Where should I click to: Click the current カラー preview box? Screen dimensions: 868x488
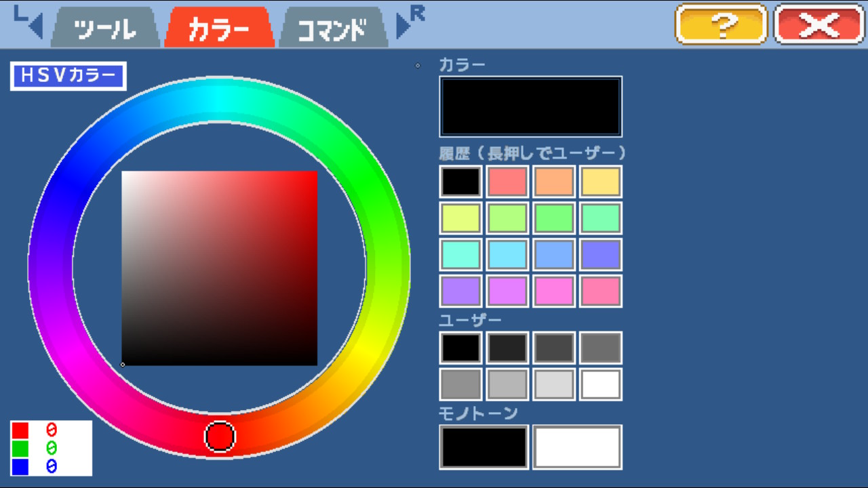coord(530,106)
